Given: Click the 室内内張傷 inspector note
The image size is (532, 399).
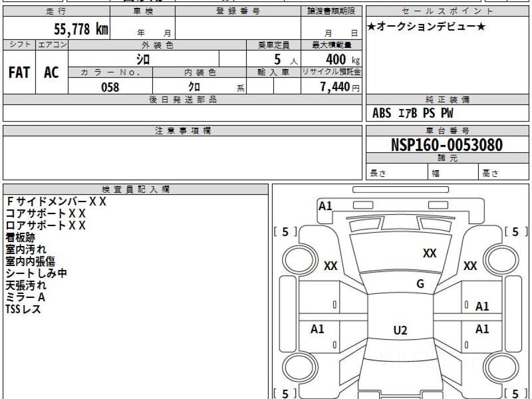Looking at the screenshot, I should pos(31,262).
